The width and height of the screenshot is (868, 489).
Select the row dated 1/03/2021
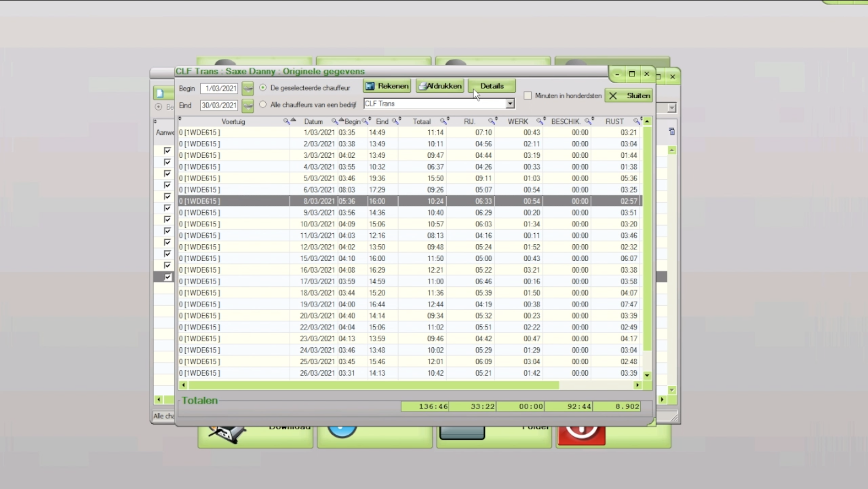pos(410,132)
